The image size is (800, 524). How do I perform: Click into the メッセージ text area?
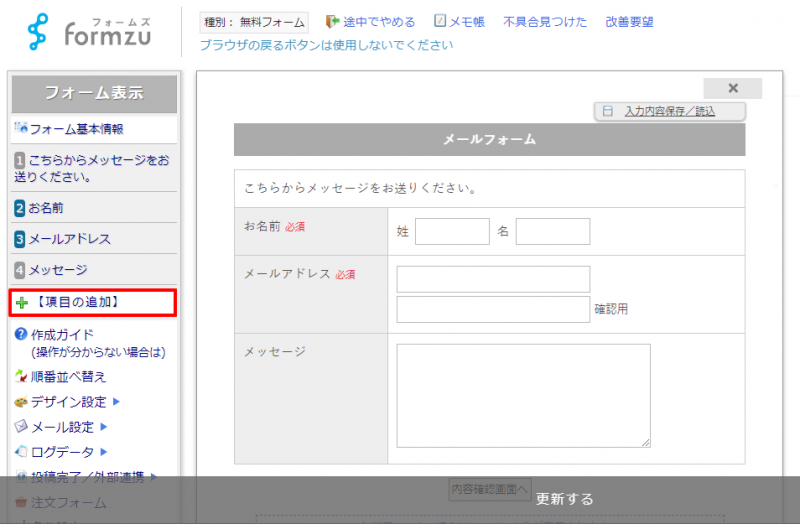point(523,395)
